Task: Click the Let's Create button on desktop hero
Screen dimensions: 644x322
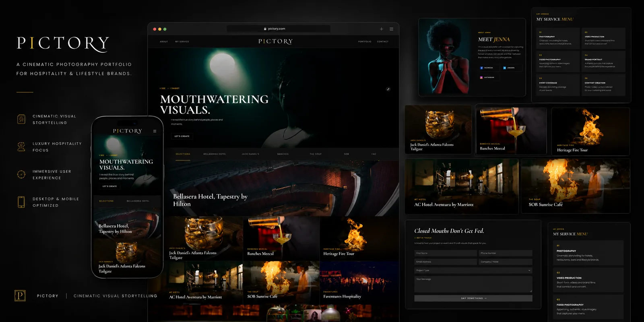Action: click(182, 136)
